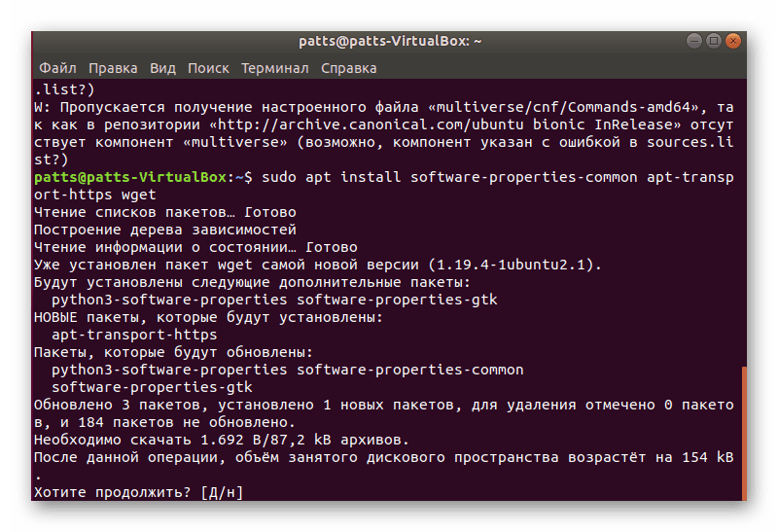
Task: Click the line "software-properties-gtk" under обновлены
Action: click(x=152, y=387)
